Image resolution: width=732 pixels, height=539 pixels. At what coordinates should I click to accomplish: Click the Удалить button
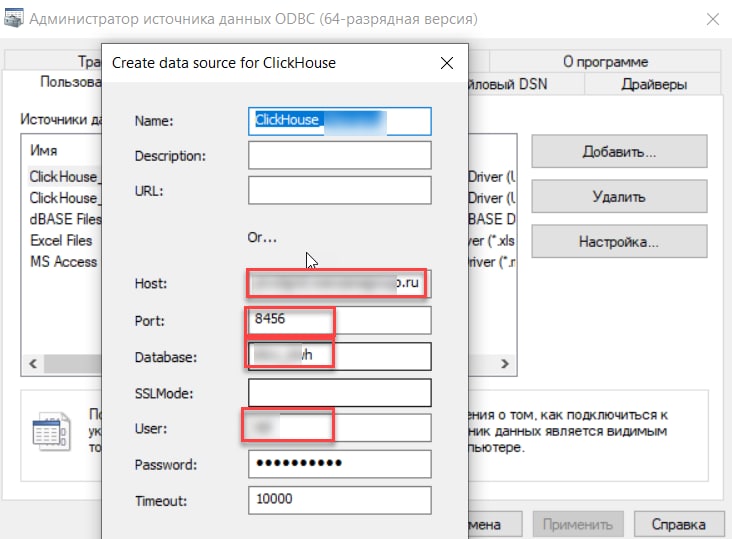coord(619,196)
